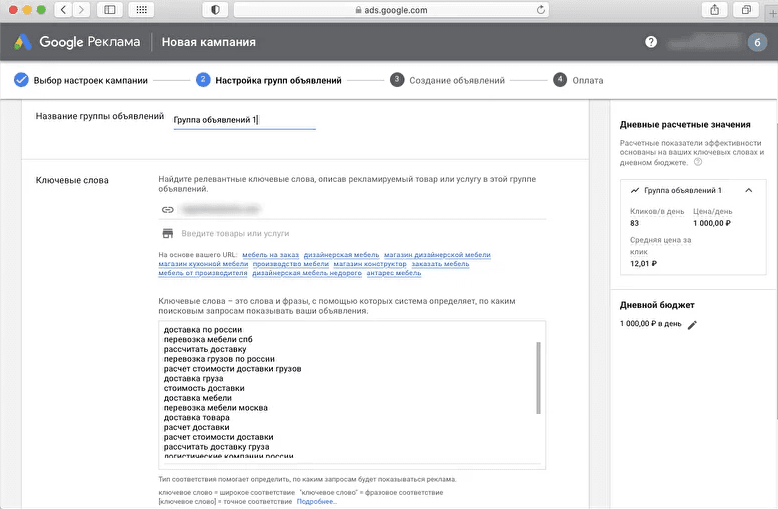Click the keywords list scrollbar
The height and width of the screenshot is (509, 778).
point(538,378)
